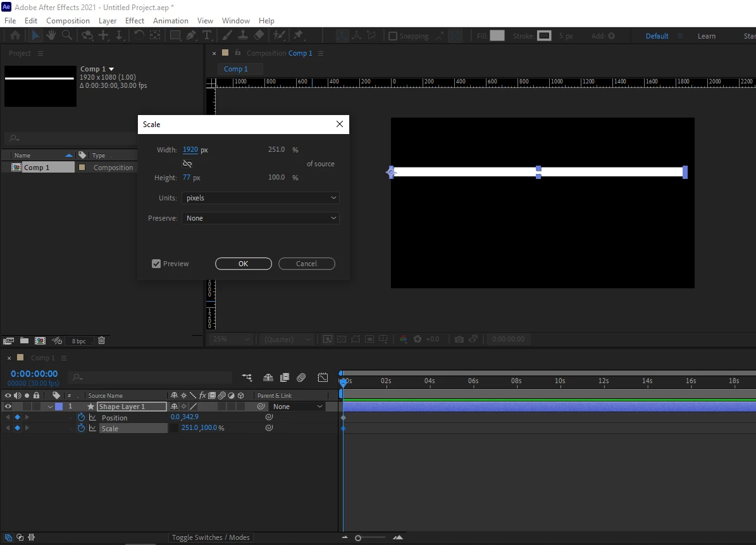756x545 pixels.
Task: Select the Hand tool
Action: [x=51, y=35]
